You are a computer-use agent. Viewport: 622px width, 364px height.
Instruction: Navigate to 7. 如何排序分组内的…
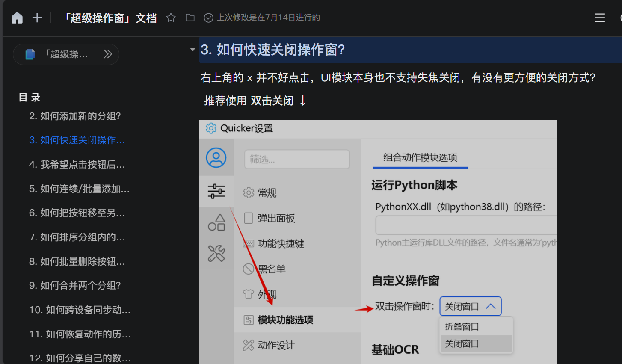[77, 237]
